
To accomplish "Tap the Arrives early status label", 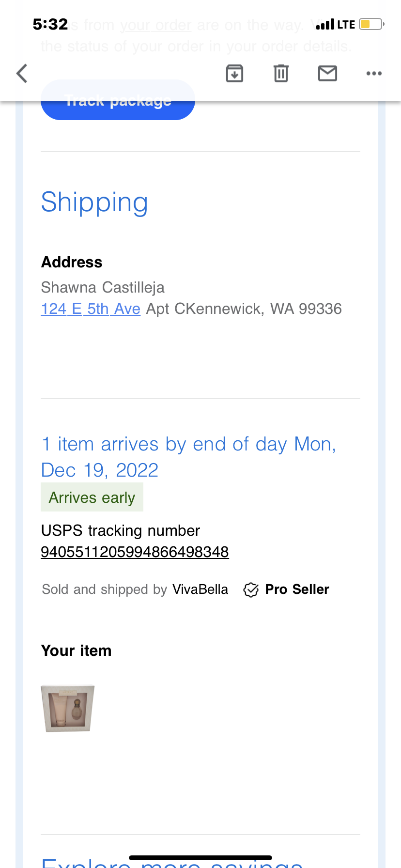I will [92, 497].
